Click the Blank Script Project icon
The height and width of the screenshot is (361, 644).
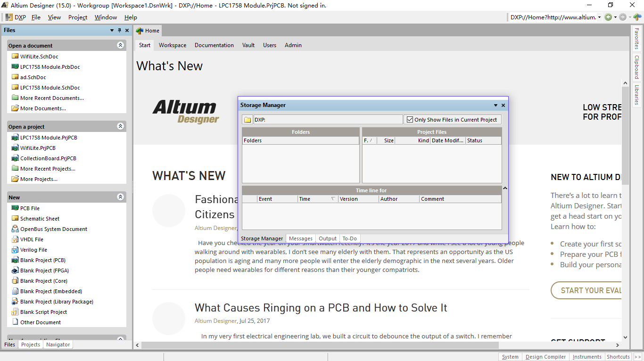point(15,312)
